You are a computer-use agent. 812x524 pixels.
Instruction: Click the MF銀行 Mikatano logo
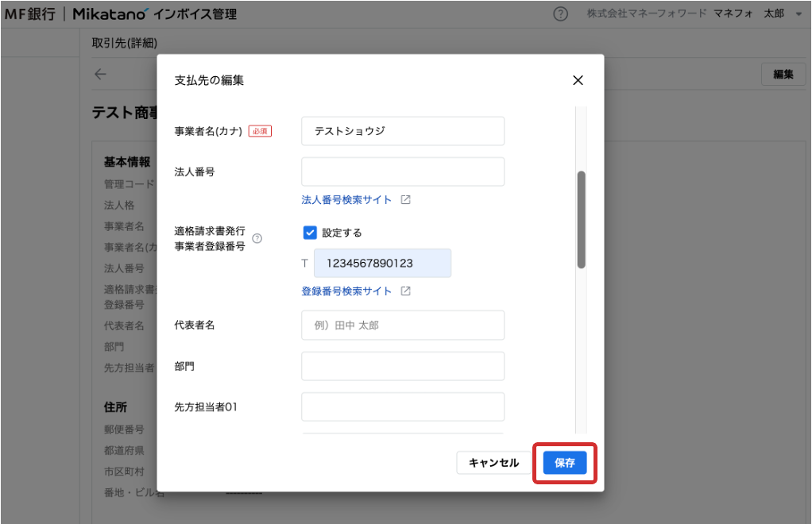[x=121, y=14]
